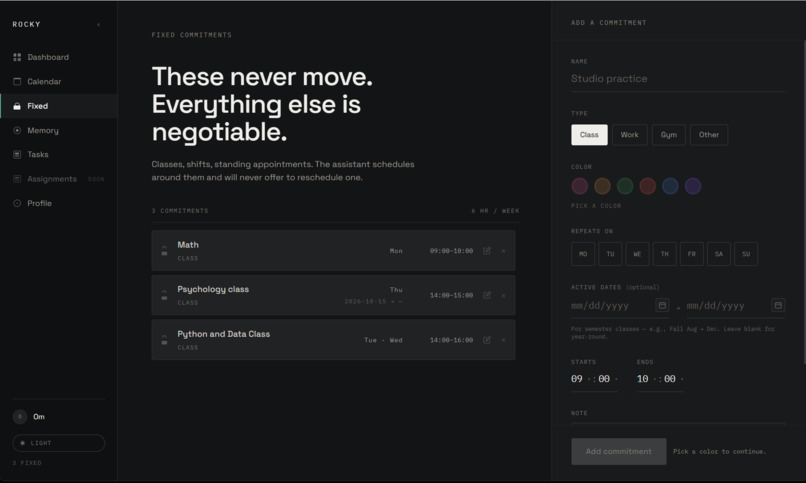Image resolution: width=806 pixels, height=483 pixels.
Task: Pick the orange color swatch
Action: click(x=602, y=186)
